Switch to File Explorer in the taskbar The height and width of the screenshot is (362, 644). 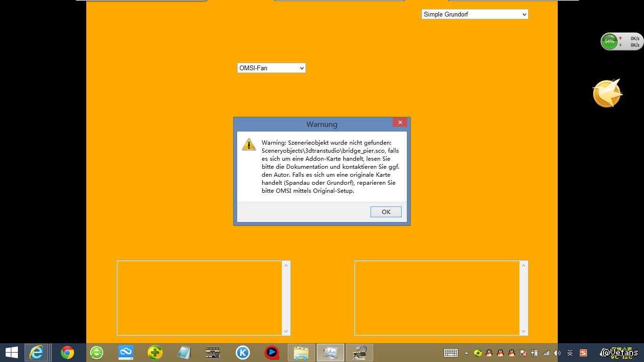301,353
